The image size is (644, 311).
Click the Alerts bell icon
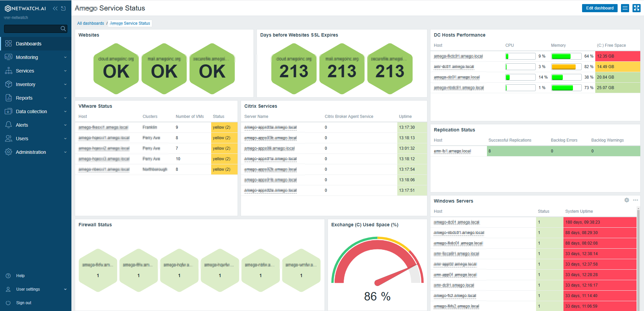8,125
